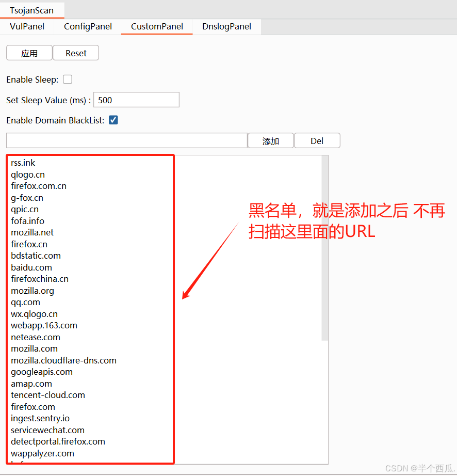Select firefox.com entry

(33, 407)
